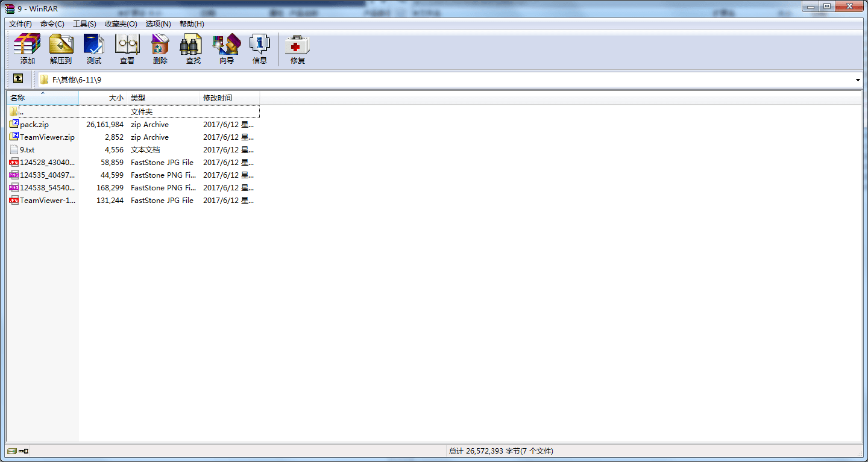Viewport: 868px width, 462px height.
Task: Test the archive using the 测试 icon
Action: coord(94,48)
